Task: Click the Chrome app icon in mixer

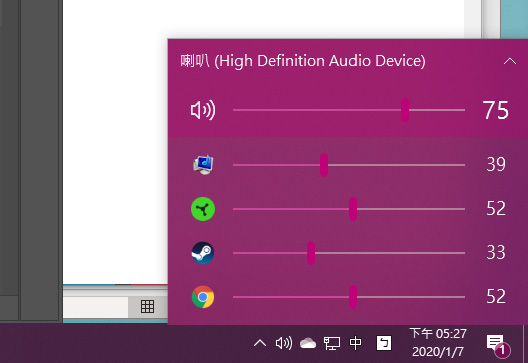Action: (x=203, y=297)
